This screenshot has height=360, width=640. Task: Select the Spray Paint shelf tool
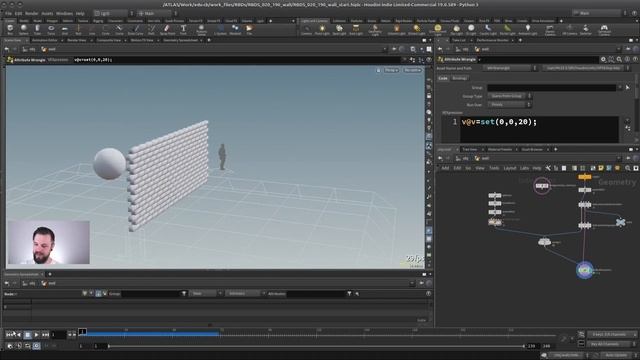167,30
